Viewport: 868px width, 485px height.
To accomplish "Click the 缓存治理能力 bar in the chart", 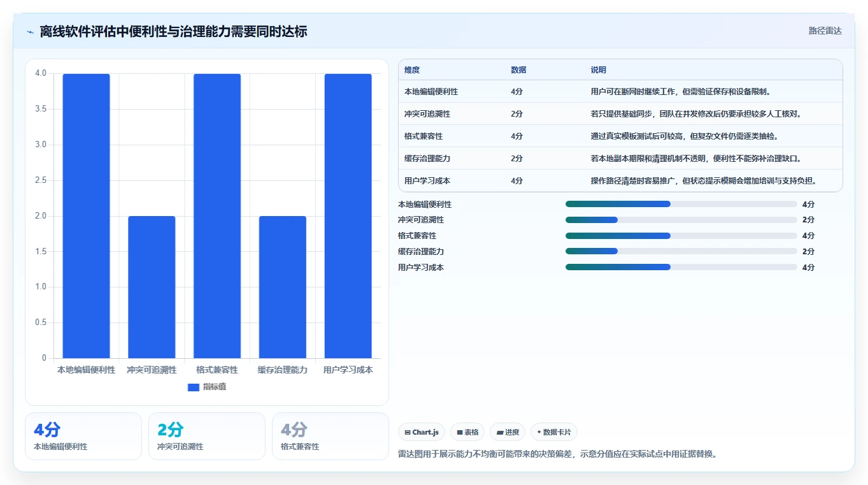I will (283, 287).
